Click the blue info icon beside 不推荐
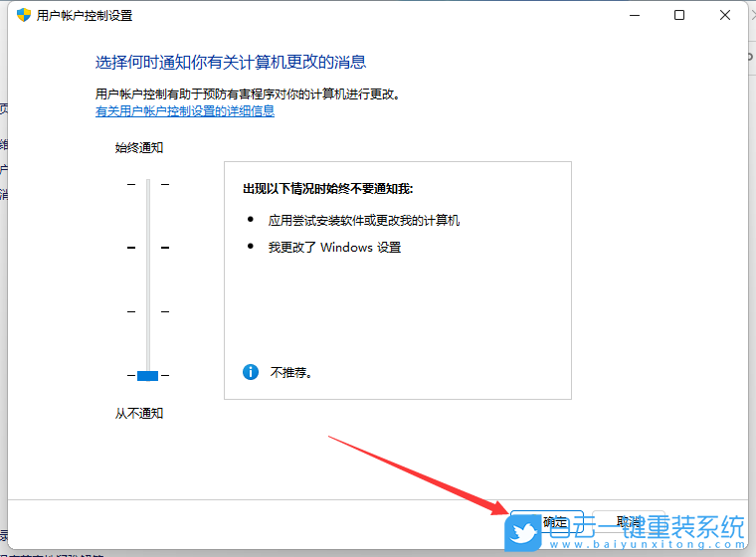 (x=251, y=372)
